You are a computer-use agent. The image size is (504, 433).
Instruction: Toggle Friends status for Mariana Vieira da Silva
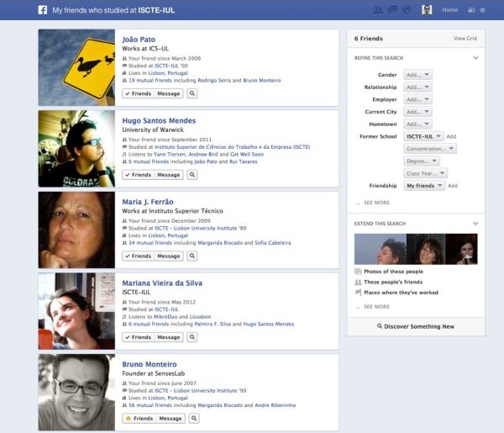coord(139,337)
